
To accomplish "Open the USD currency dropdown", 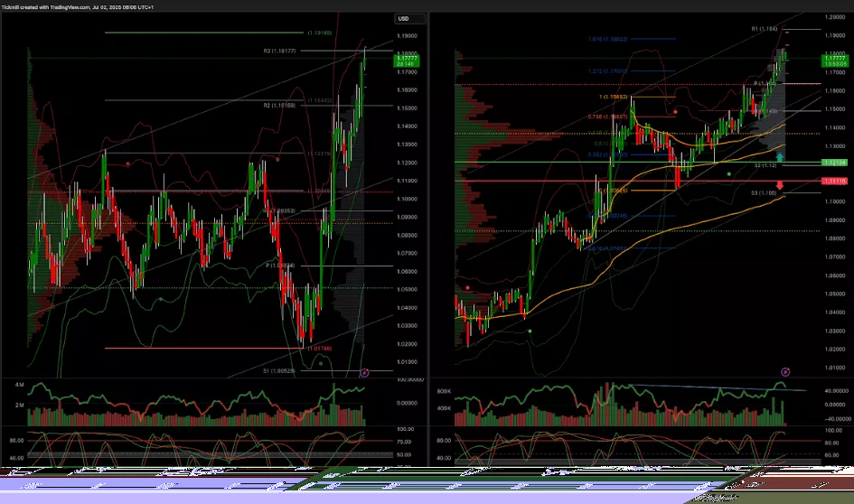I will pos(403,18).
